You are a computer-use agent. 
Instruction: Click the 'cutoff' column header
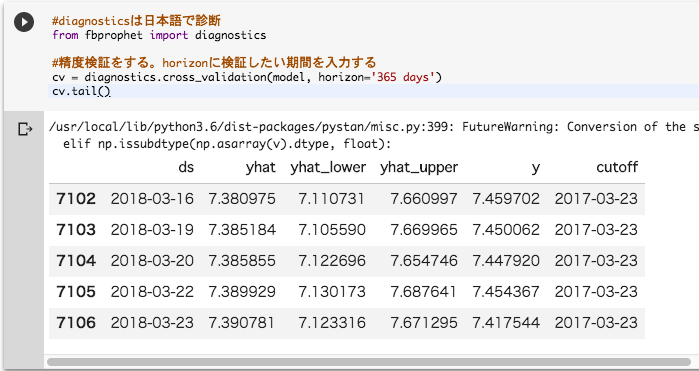click(617, 167)
